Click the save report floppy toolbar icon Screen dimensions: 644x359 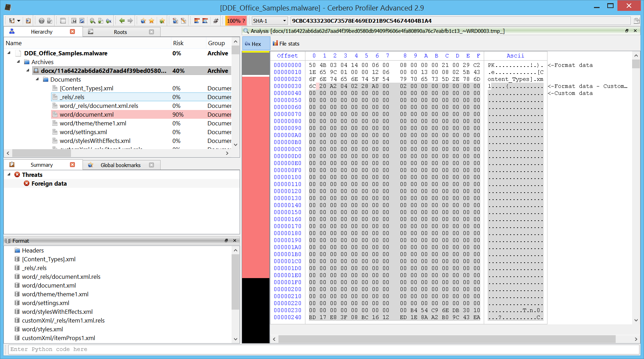[x=74, y=21]
